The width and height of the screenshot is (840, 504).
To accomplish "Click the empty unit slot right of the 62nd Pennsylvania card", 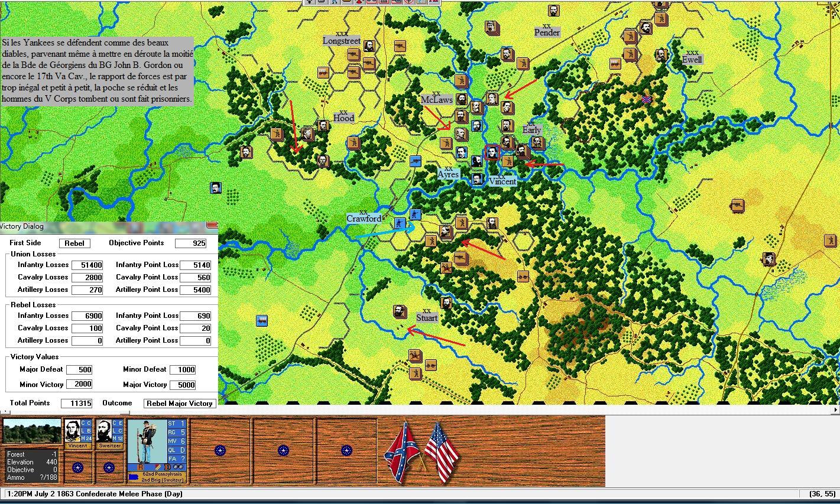I will click(x=220, y=451).
